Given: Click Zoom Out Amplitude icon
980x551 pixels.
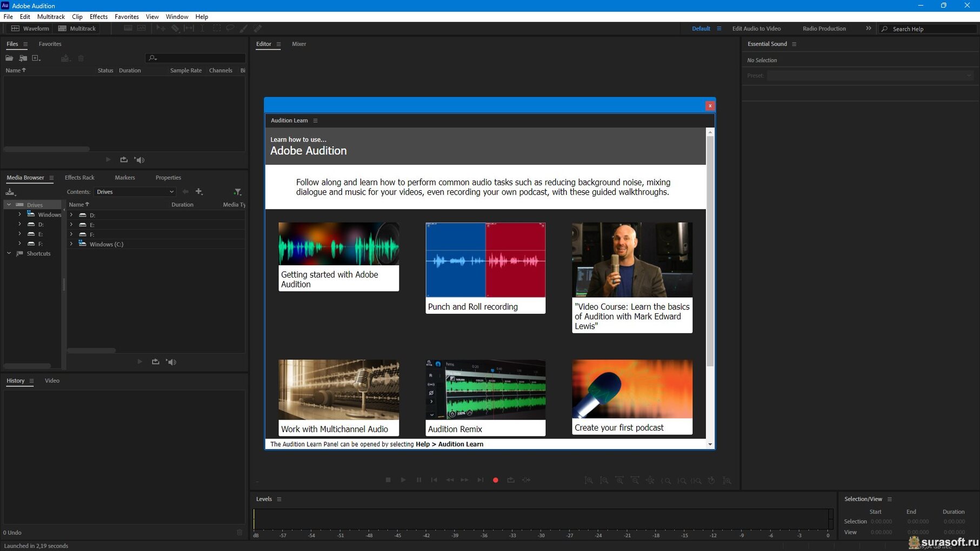Looking at the screenshot, I should pos(604,480).
